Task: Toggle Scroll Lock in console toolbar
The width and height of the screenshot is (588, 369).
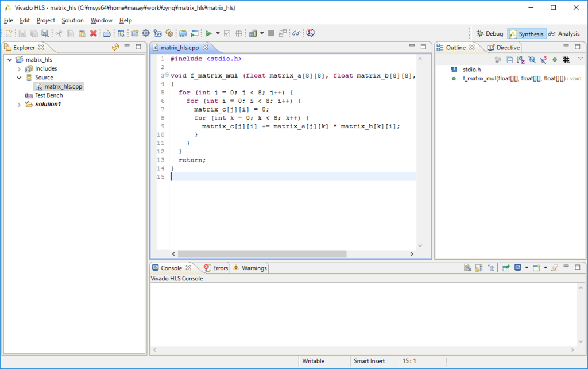Action: click(x=478, y=268)
